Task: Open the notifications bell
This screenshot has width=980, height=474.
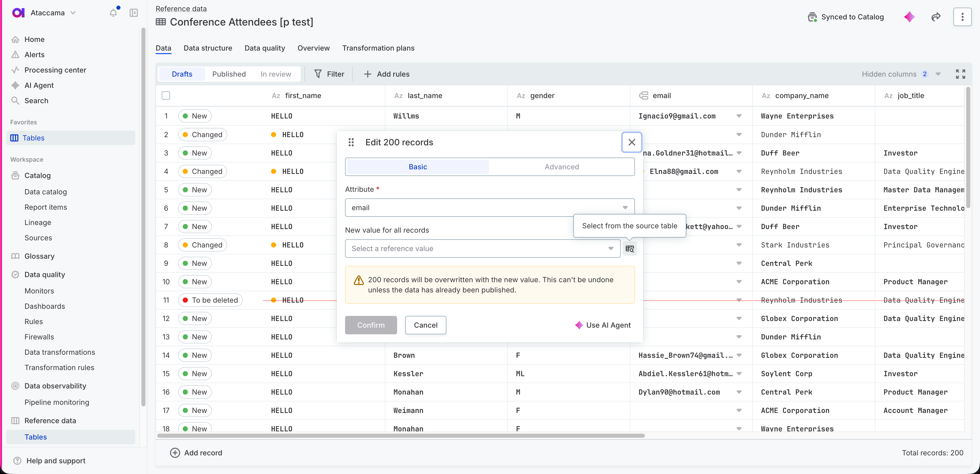Action: tap(113, 13)
